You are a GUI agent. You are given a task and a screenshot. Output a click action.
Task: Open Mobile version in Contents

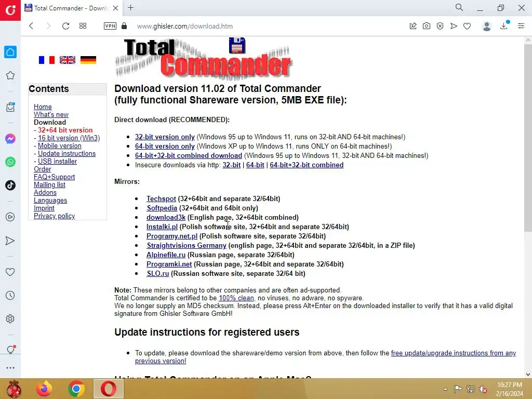tap(60, 146)
